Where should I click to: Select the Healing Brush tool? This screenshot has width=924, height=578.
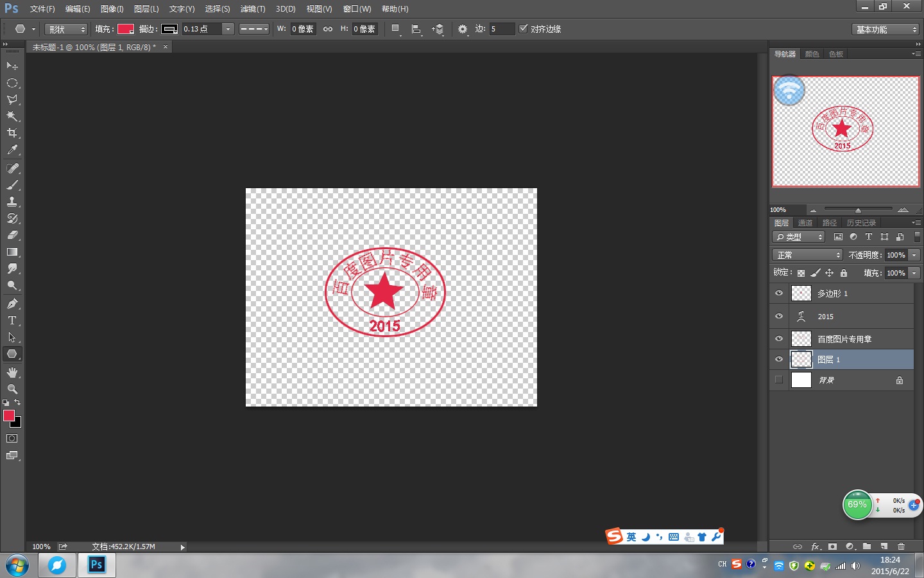(x=12, y=168)
